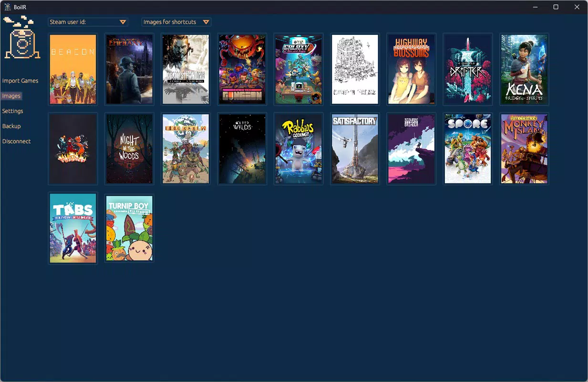Open the Enter the Gungeon cover

pos(242,69)
